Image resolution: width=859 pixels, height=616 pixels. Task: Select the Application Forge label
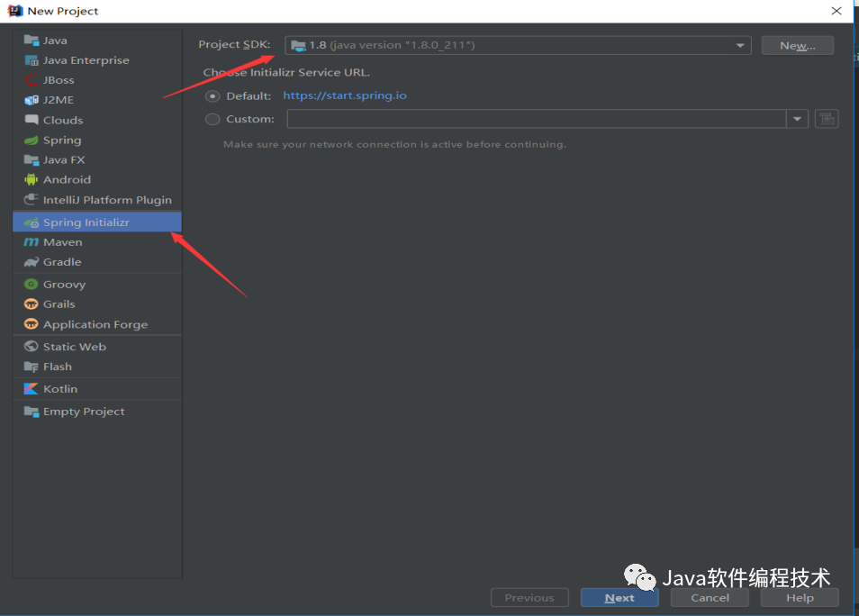[95, 324]
